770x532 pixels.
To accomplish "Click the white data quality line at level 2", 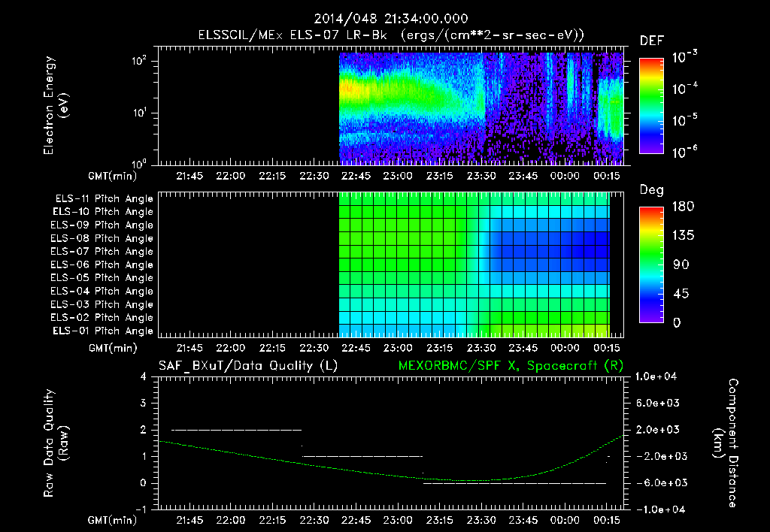I will click(236, 430).
